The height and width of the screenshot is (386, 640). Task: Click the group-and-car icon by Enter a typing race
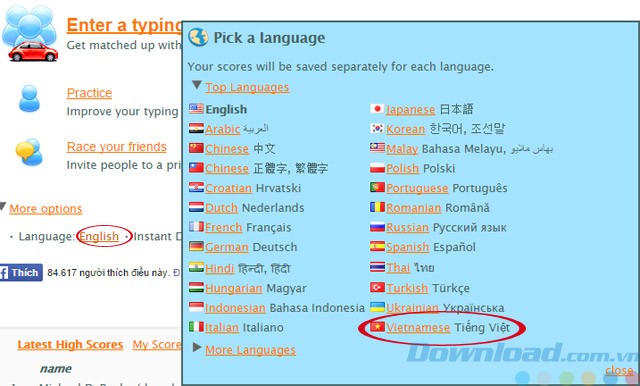(30, 33)
